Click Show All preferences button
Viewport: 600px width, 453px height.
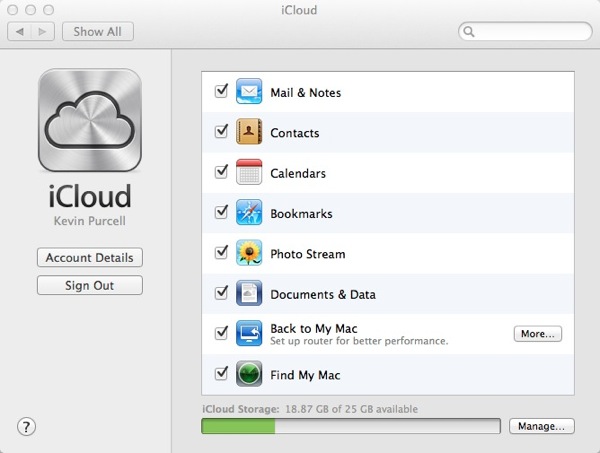pos(98,31)
